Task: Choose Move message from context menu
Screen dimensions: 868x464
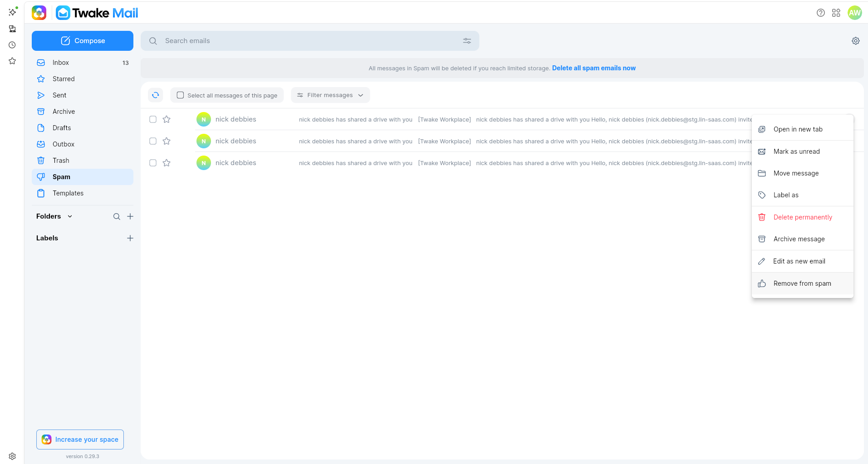Action: point(802,173)
